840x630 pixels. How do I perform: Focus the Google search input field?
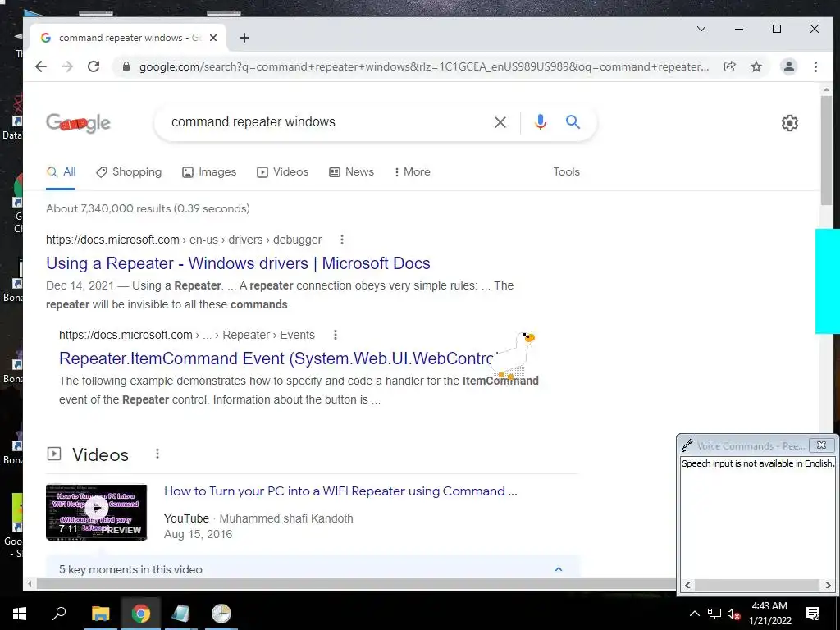tap(326, 122)
